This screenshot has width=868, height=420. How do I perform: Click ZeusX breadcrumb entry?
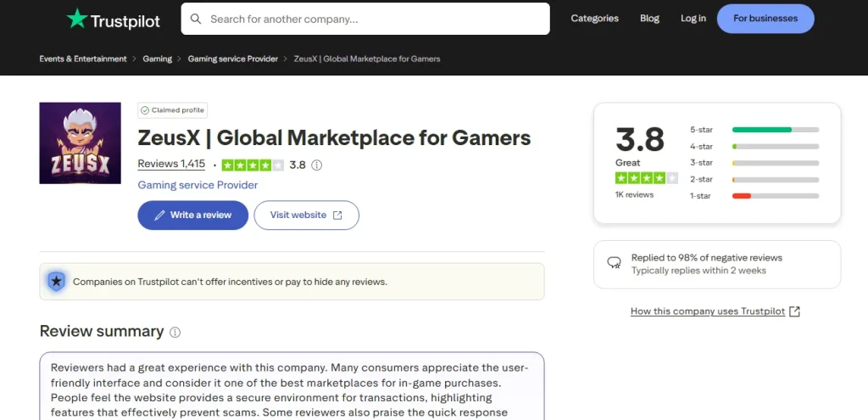367,59
